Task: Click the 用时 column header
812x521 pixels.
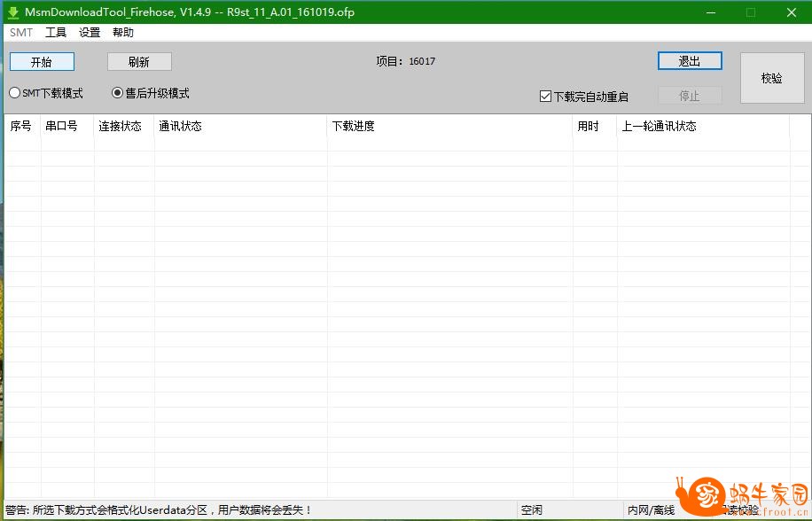Action: (x=595, y=126)
